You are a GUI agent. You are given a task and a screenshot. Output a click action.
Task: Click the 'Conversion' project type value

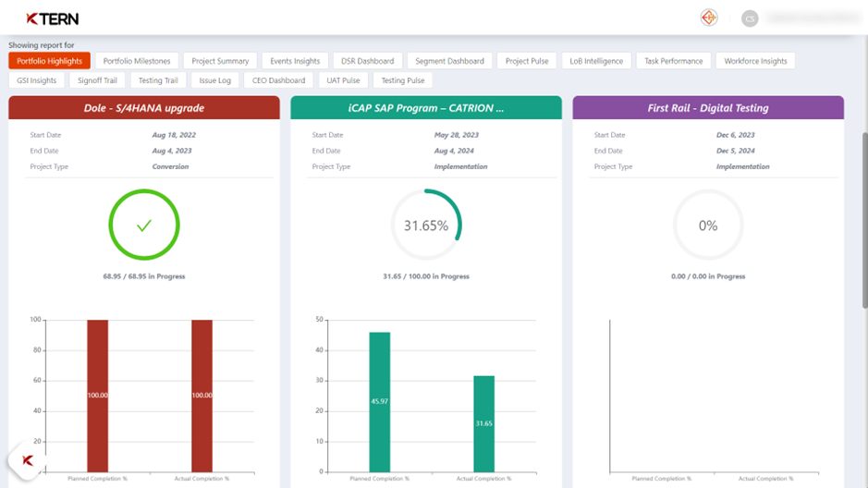click(170, 166)
